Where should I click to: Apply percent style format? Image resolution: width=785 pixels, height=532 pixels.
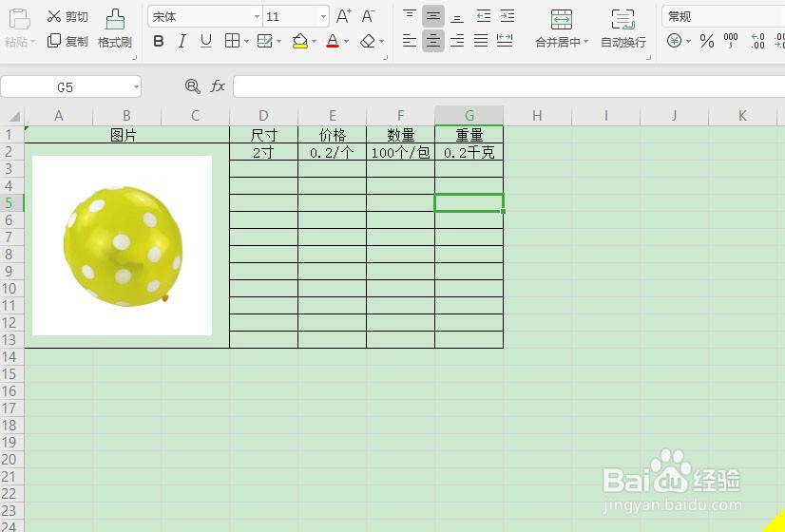(706, 41)
